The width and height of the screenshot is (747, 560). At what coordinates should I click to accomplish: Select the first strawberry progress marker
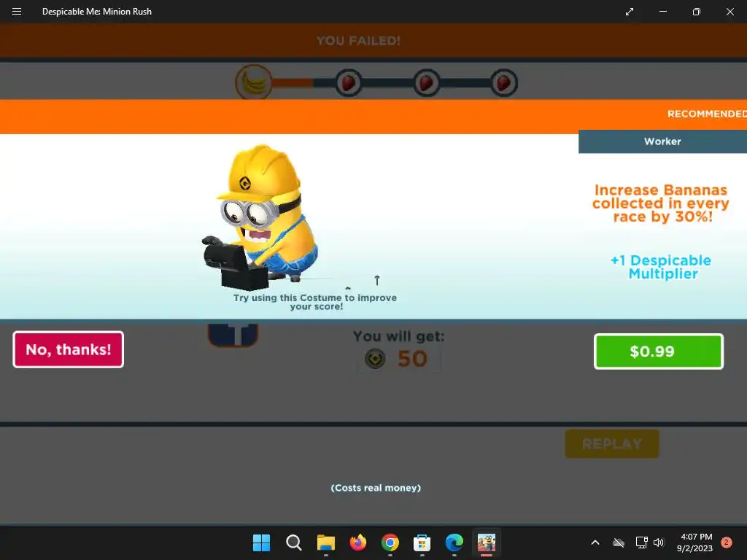348,83
